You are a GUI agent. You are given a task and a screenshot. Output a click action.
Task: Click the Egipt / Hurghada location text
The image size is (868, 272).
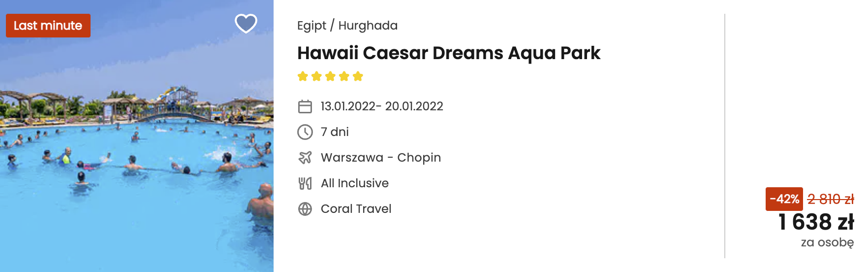pyautogui.click(x=347, y=26)
